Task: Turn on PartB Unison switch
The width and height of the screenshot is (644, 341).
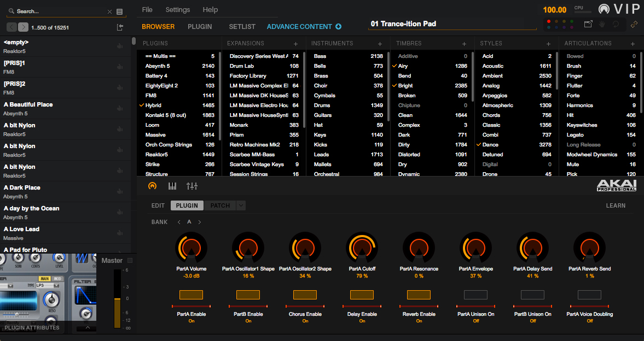Action: pyautogui.click(x=533, y=295)
